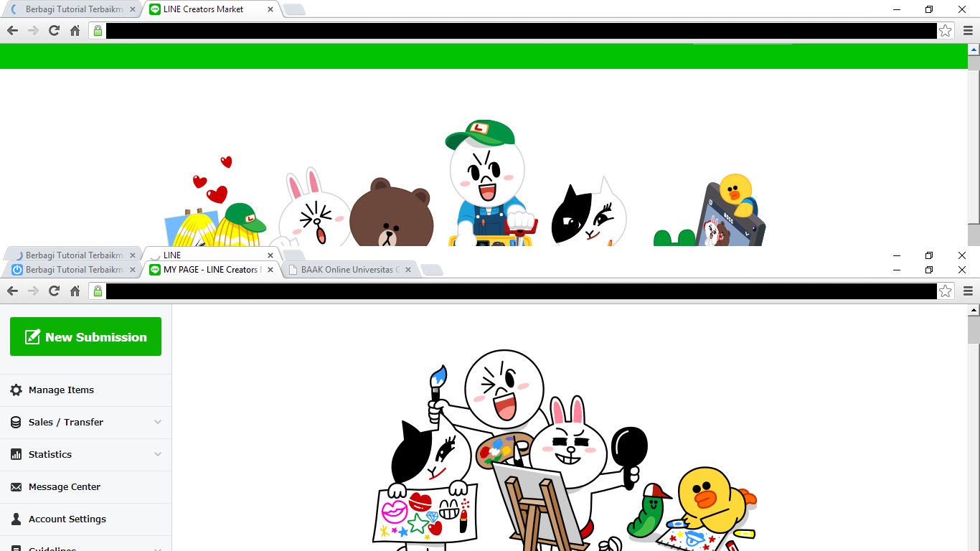Open Manage Items in the sidebar
980x551 pixels.
[x=86, y=390]
